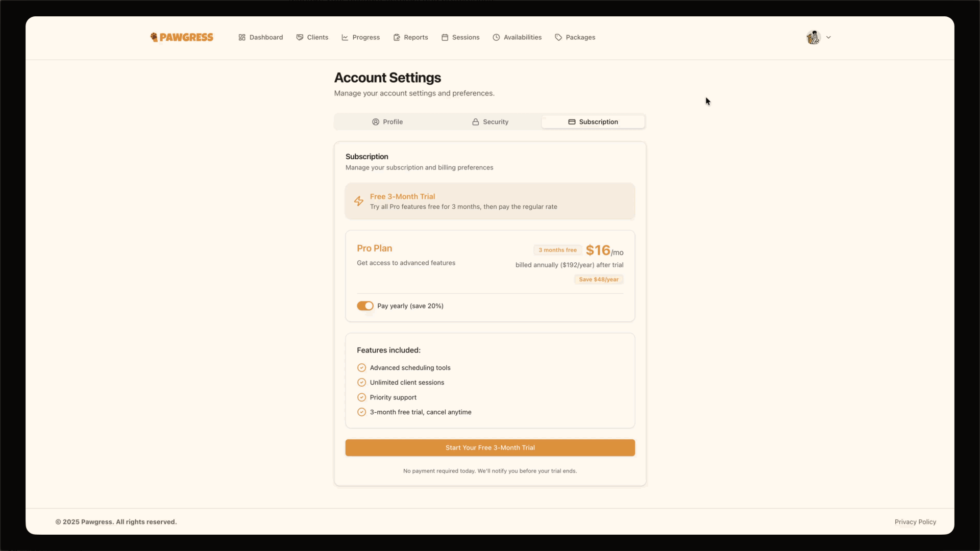The width and height of the screenshot is (980, 551).
Task: Expand the user account dropdown
Action: point(828,37)
